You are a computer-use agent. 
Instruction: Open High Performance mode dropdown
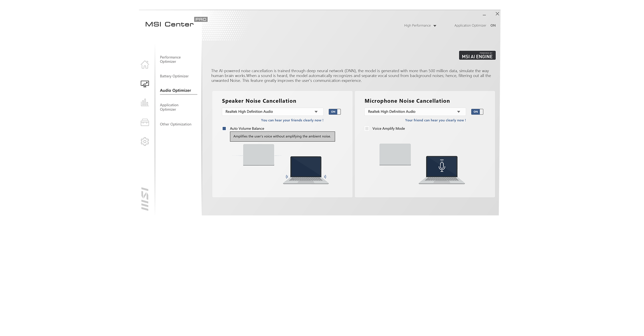(420, 26)
